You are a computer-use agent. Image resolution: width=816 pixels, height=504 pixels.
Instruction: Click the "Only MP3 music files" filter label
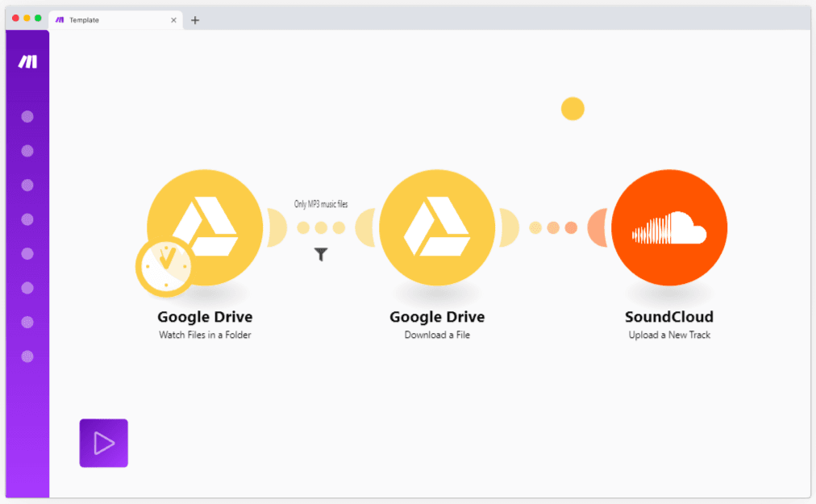click(x=321, y=205)
